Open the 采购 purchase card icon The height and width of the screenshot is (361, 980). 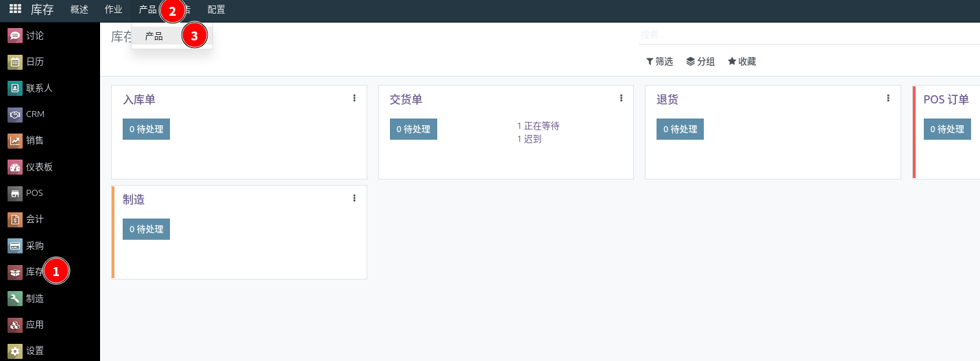click(15, 245)
